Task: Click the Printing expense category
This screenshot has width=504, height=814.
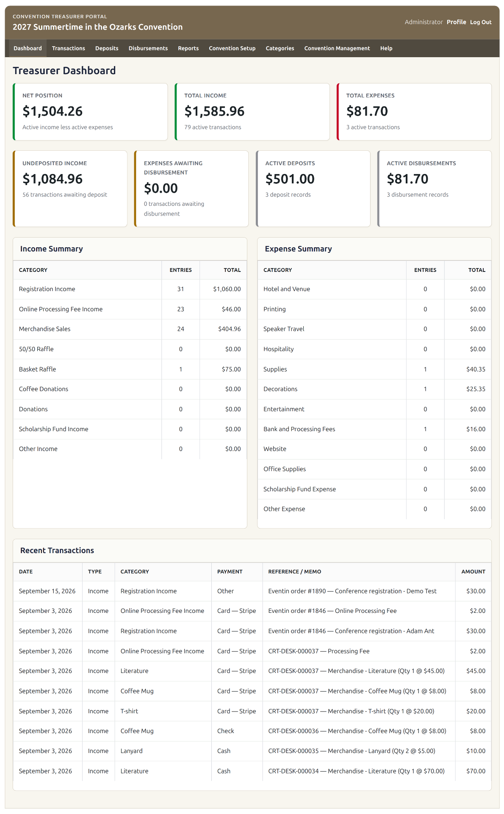Action: pyautogui.click(x=274, y=309)
